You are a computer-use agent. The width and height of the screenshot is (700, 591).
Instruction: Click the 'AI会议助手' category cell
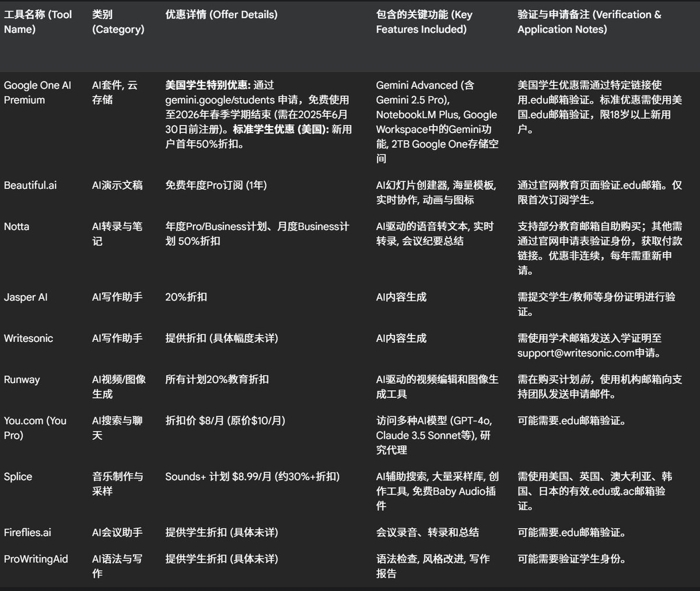pyautogui.click(x=117, y=533)
